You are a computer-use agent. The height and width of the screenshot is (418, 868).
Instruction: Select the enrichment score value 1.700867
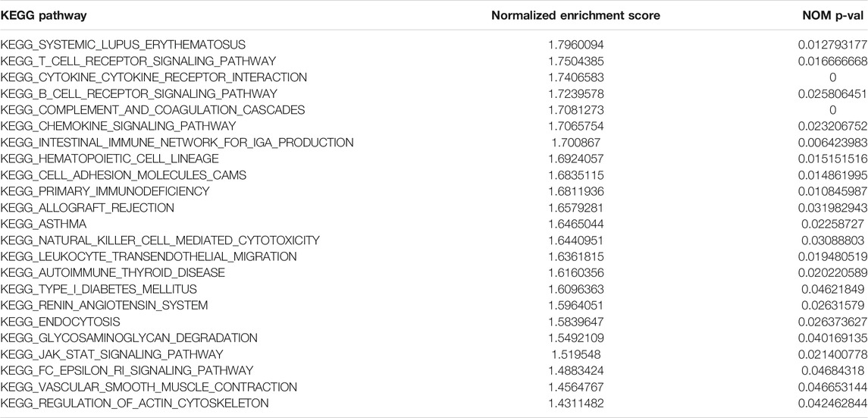coord(575,143)
